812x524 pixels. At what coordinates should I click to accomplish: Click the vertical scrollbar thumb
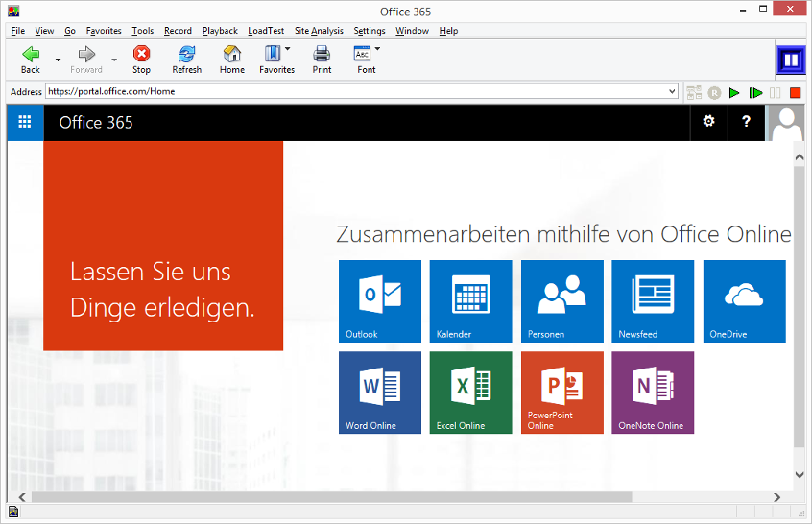[x=800, y=305]
